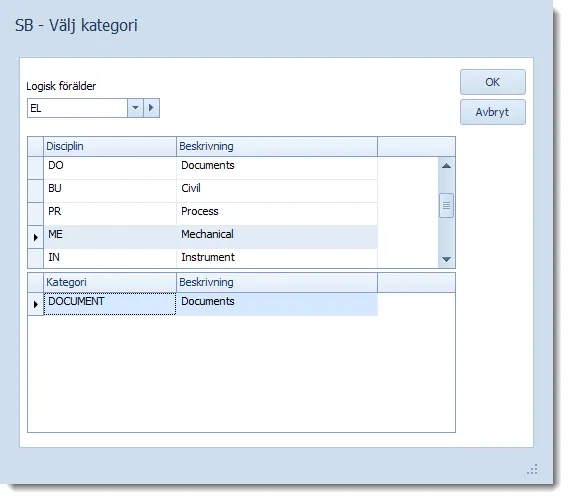Select the Process description cell
The image size is (568, 499).
tap(277, 214)
